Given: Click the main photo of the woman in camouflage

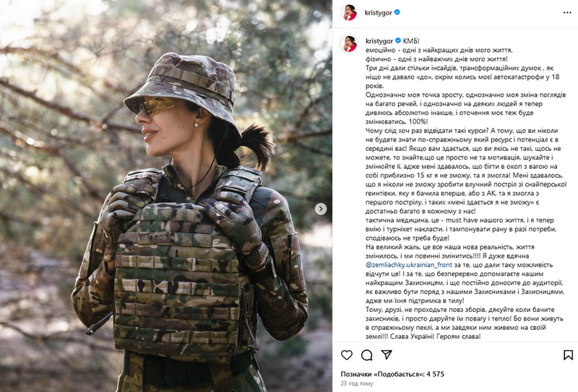Looking at the screenshot, I should point(166,196).
